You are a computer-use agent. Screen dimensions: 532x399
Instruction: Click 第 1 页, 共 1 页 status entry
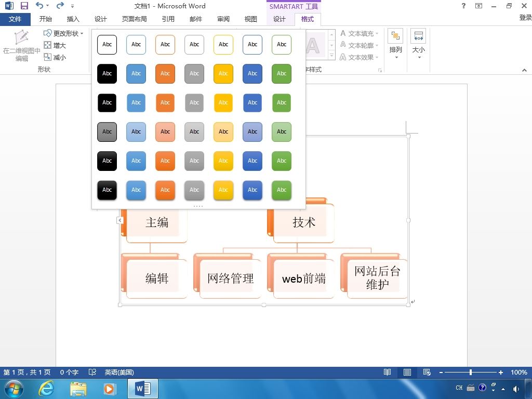click(27, 372)
